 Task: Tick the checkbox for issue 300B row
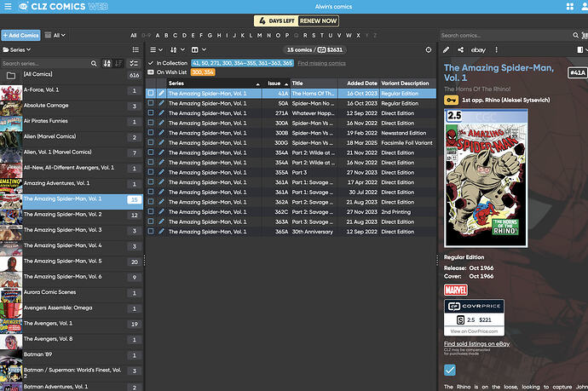pos(151,133)
